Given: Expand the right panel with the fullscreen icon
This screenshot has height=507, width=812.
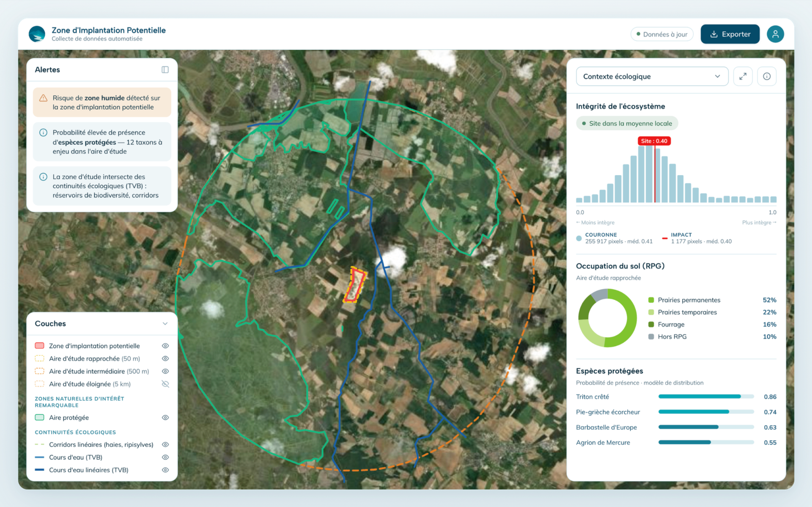Looking at the screenshot, I should click(743, 76).
